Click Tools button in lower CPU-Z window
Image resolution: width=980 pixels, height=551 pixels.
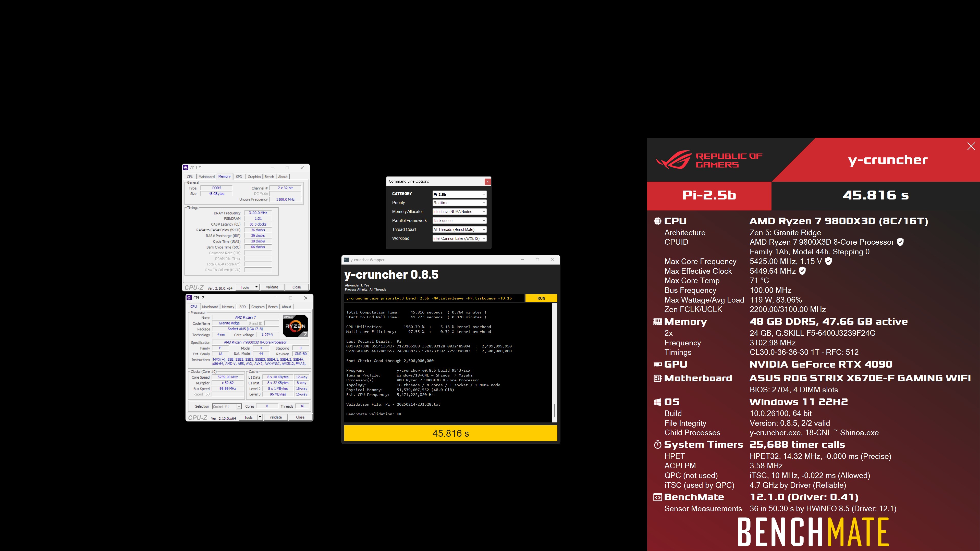[248, 417]
